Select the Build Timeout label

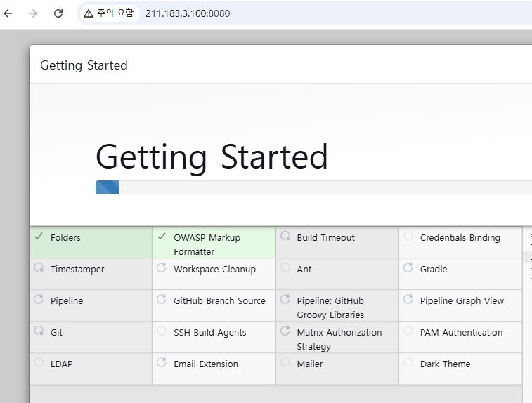point(325,237)
